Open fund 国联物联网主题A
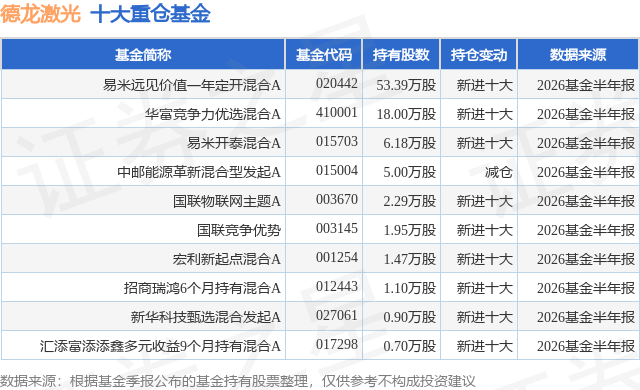 point(227,201)
